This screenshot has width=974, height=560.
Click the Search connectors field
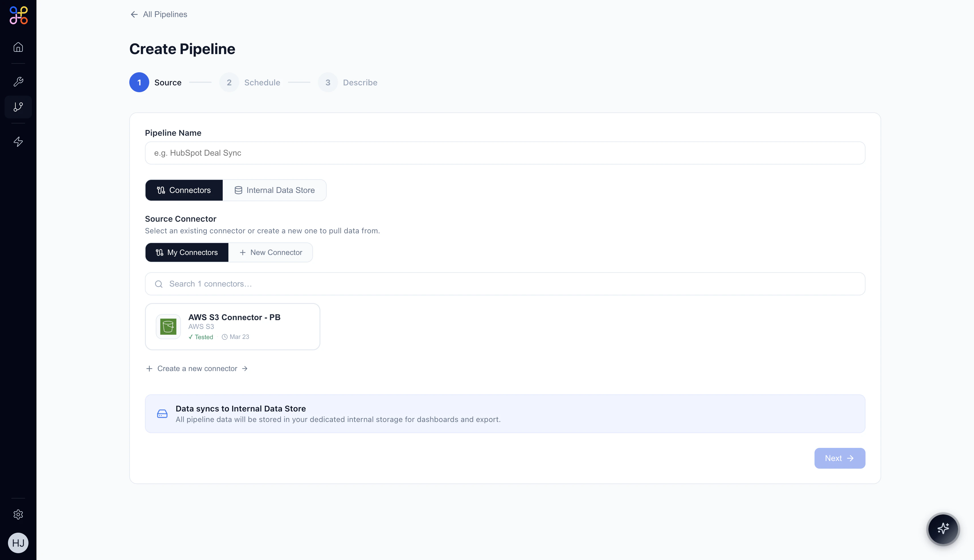504,284
